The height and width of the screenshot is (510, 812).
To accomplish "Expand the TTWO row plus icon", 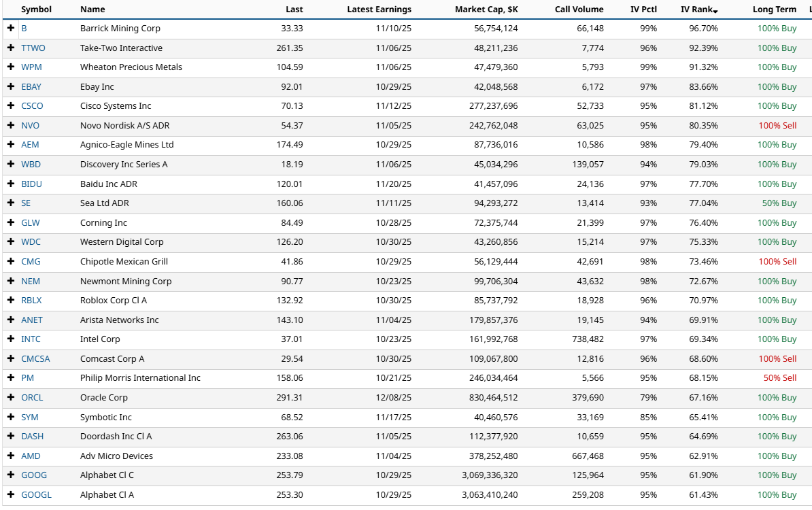I will point(11,48).
